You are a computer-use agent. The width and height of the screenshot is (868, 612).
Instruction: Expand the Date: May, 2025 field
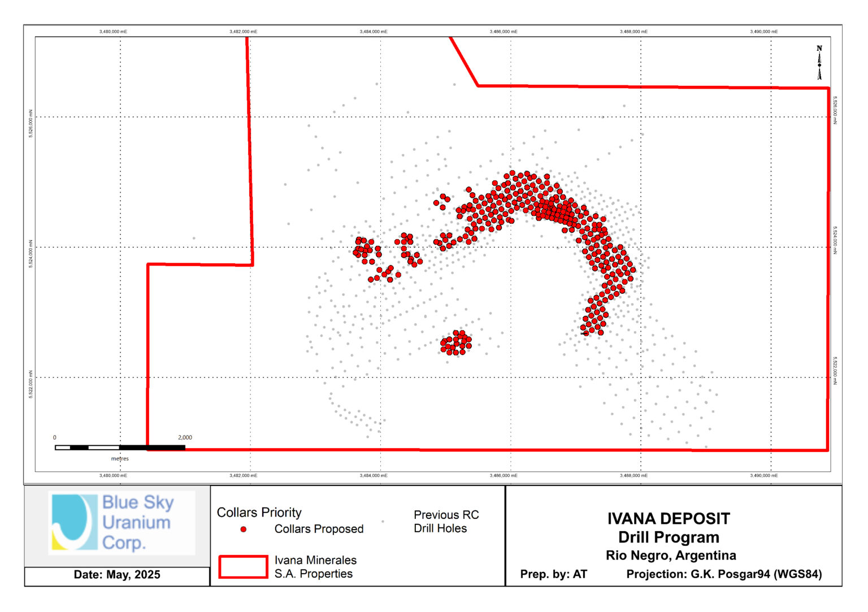(117, 574)
